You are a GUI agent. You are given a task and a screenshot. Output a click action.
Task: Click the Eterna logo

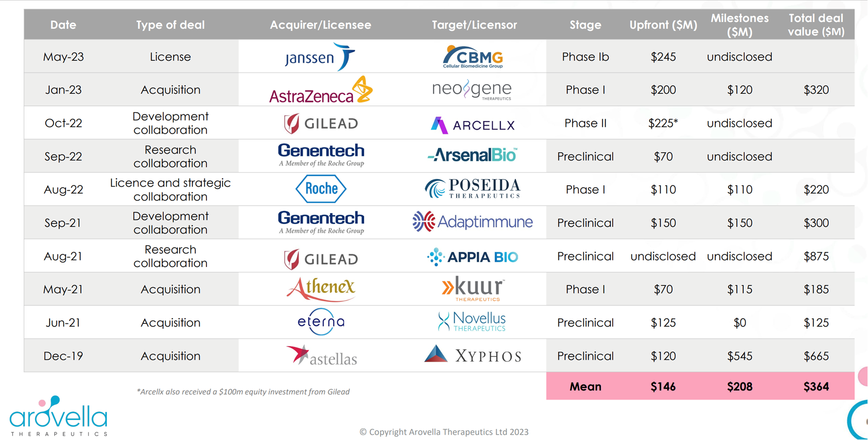coord(321,322)
